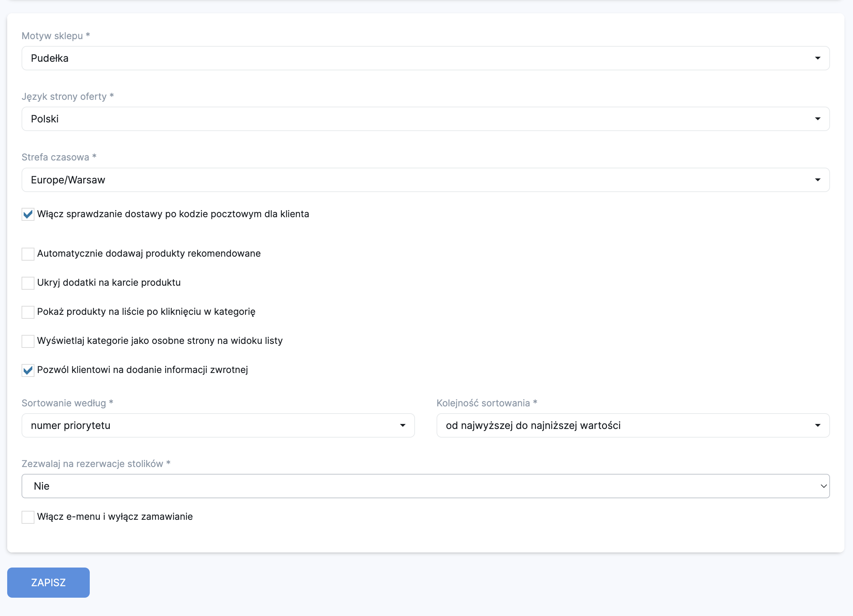Open the Motyw sklepu dropdown
This screenshot has width=853, height=616.
[x=425, y=58]
